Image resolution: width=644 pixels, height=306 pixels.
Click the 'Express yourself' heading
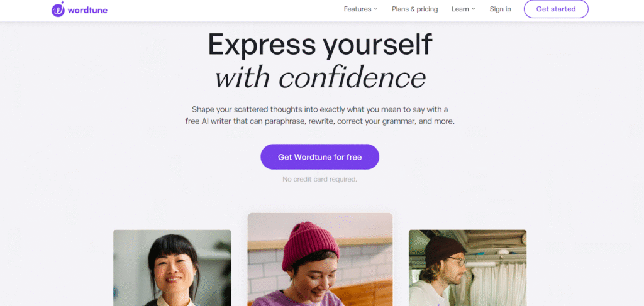click(320, 44)
